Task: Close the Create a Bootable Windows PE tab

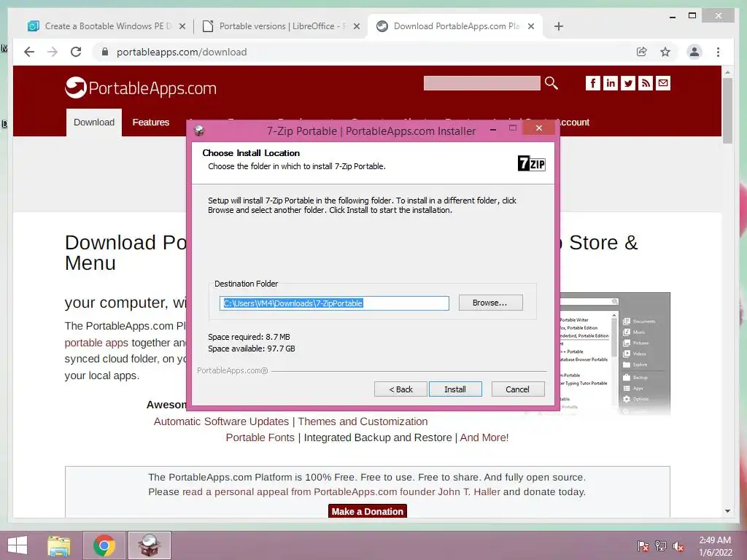Action: click(x=182, y=27)
